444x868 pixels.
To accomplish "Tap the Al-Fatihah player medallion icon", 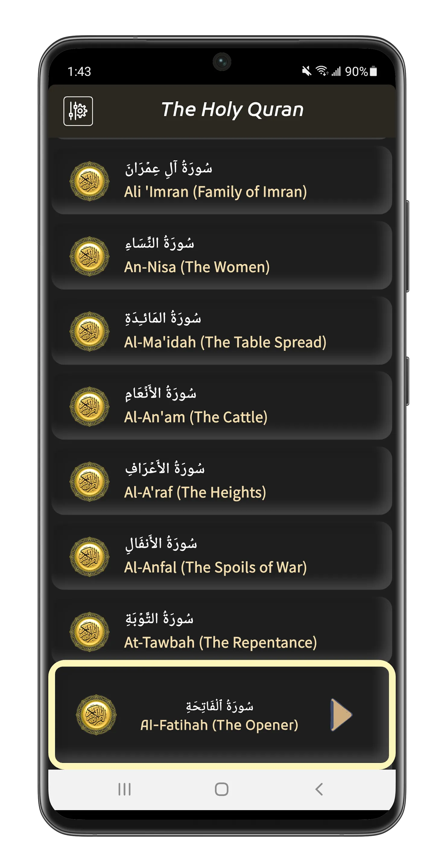I will click(x=96, y=714).
